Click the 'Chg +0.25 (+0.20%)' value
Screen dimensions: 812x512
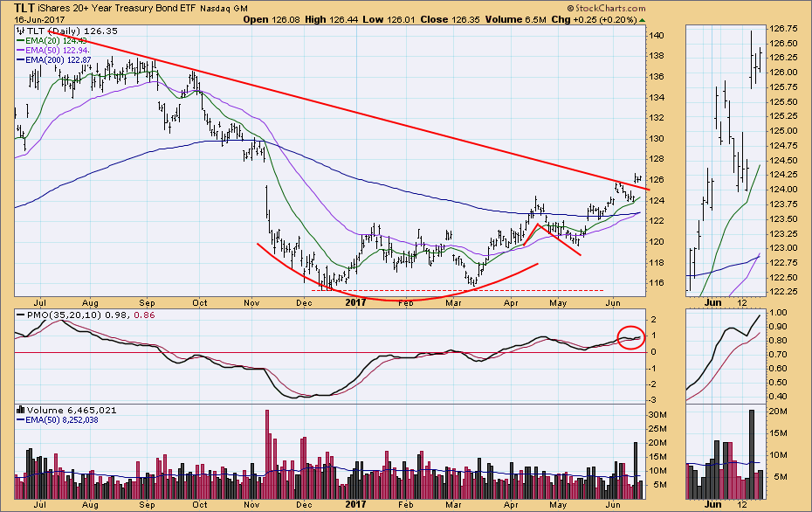(x=594, y=20)
